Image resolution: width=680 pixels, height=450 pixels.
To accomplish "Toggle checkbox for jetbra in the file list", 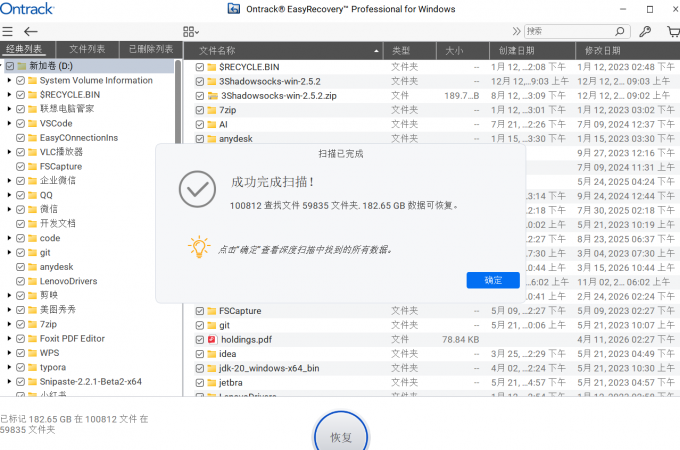I will pyautogui.click(x=199, y=383).
